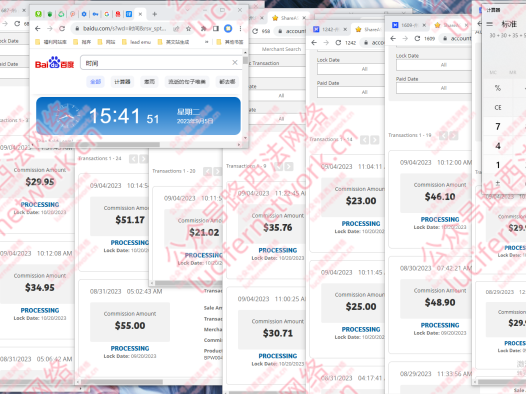Click the $21.02 commission amount
Viewport: 526px width, 394px height.
(x=204, y=232)
